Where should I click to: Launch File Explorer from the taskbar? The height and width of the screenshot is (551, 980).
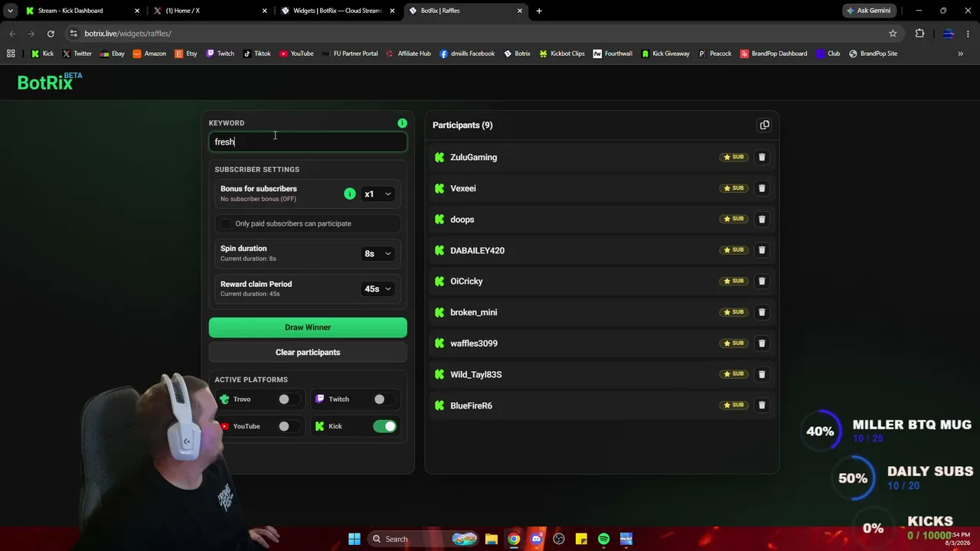[492, 539]
